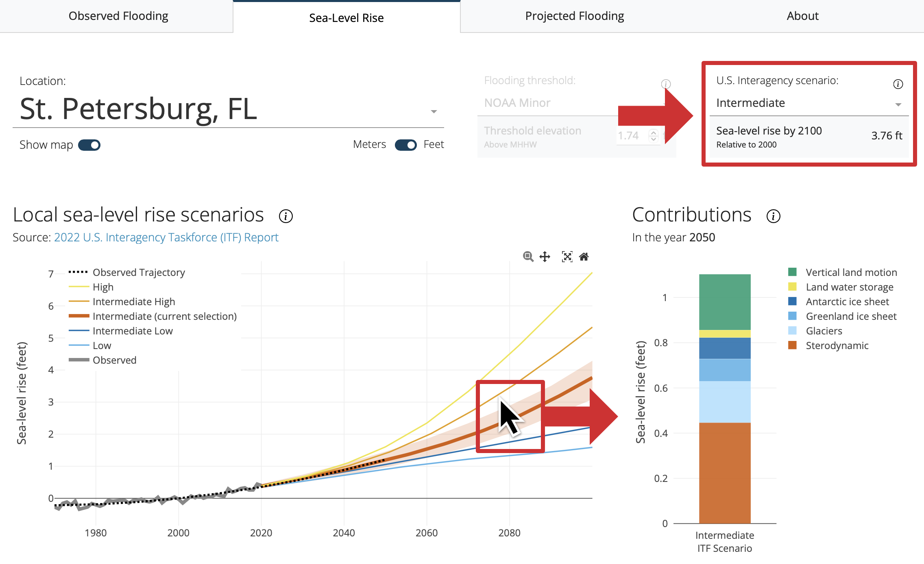Expand the Intermediate scenario dropdown
This screenshot has width=924, height=564.
click(899, 104)
